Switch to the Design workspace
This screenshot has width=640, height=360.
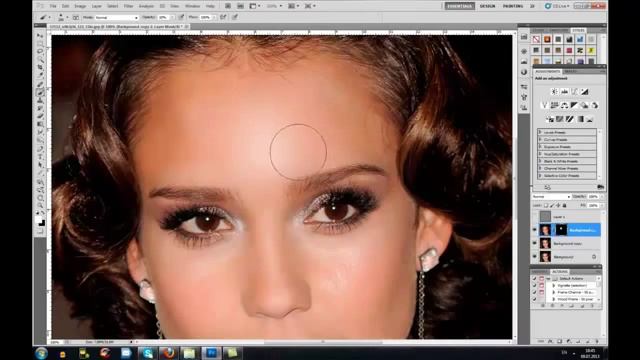click(487, 6)
